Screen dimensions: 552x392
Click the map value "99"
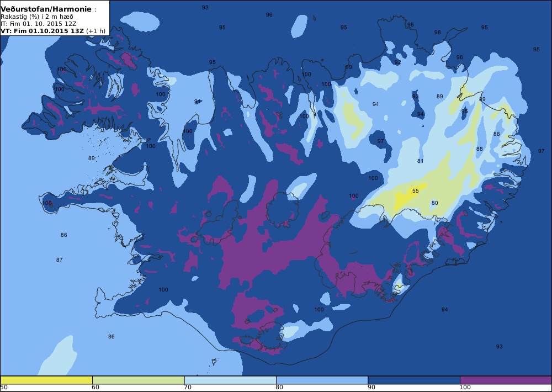point(348,67)
